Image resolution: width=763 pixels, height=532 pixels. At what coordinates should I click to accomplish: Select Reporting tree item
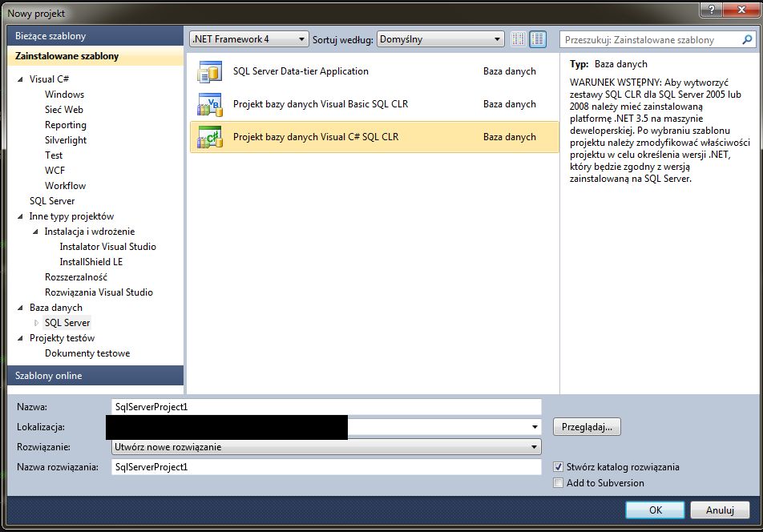coord(65,125)
